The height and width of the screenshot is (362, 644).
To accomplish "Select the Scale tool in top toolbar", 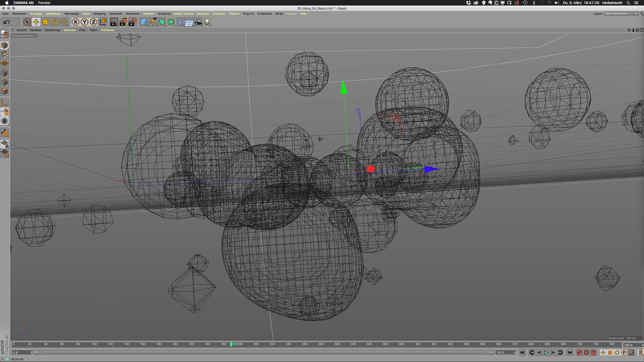I will [45, 22].
